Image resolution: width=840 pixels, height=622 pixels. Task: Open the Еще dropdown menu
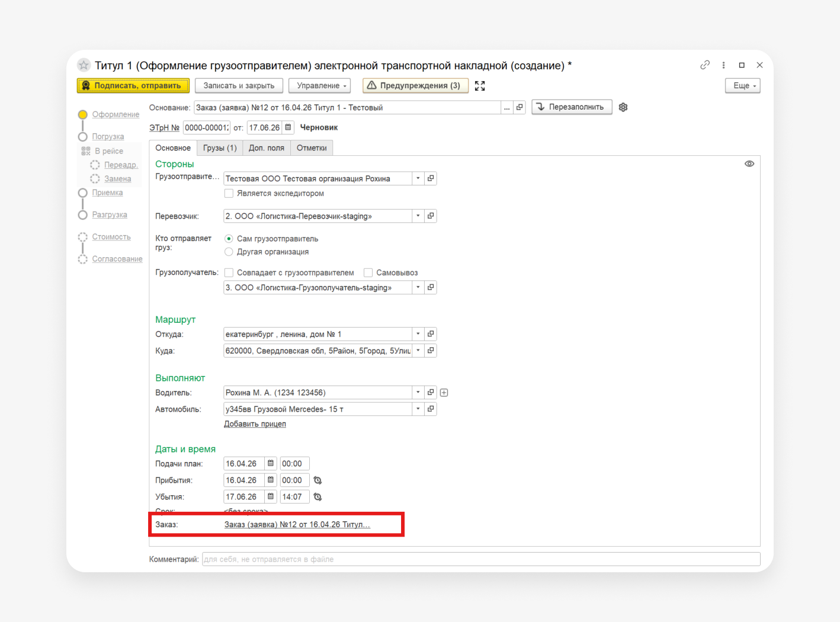click(x=743, y=86)
